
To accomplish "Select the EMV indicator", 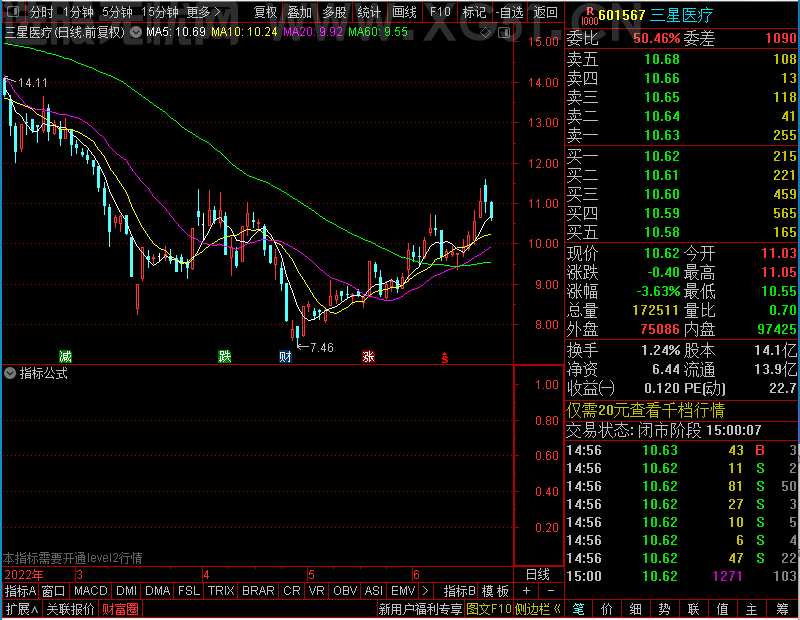I will (403, 590).
